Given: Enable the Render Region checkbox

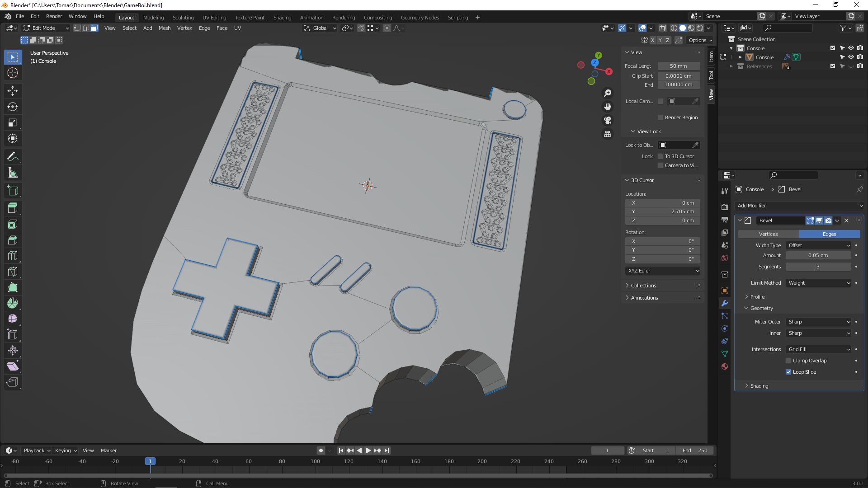Looking at the screenshot, I should point(660,117).
